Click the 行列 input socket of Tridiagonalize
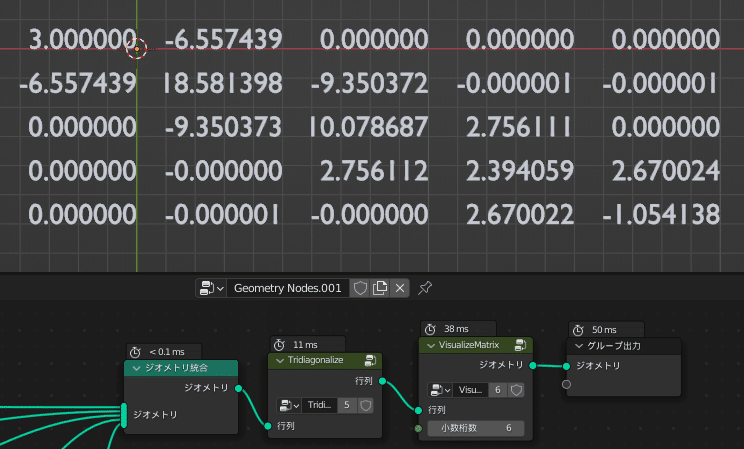 268,426
